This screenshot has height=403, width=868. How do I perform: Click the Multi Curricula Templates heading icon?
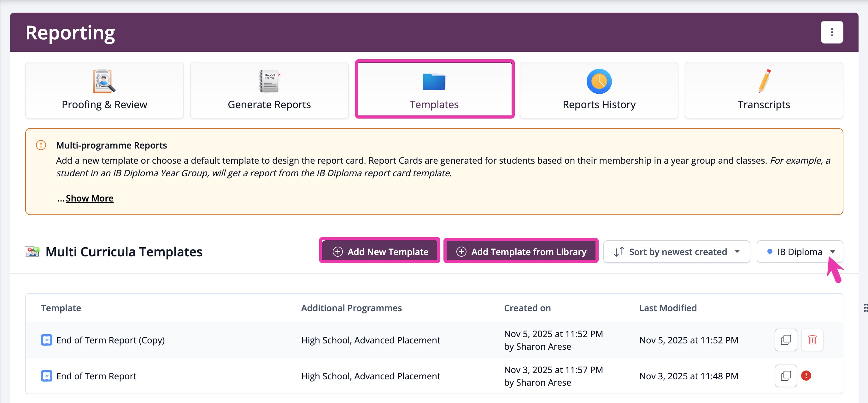pos(33,252)
